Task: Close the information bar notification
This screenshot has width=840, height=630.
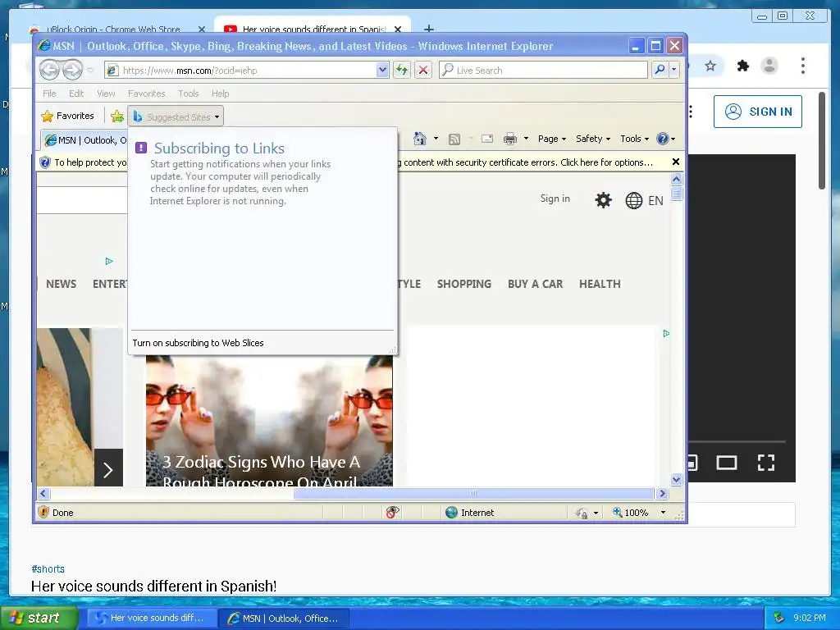Action: (676, 162)
